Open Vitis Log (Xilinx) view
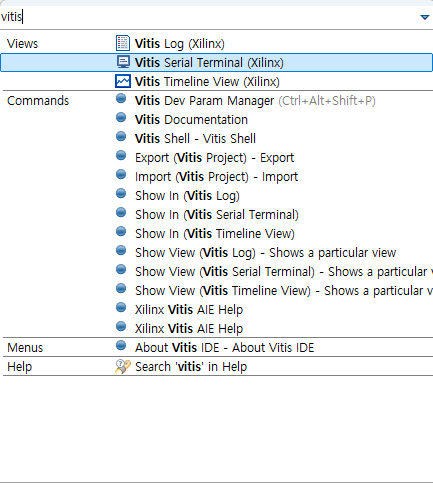 [180, 44]
